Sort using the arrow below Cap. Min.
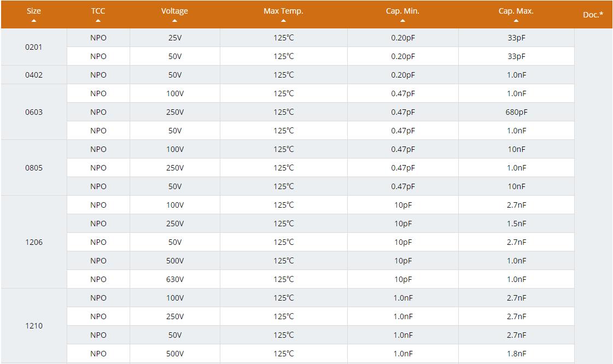Screen dimensions: 613x364 click(402, 21)
